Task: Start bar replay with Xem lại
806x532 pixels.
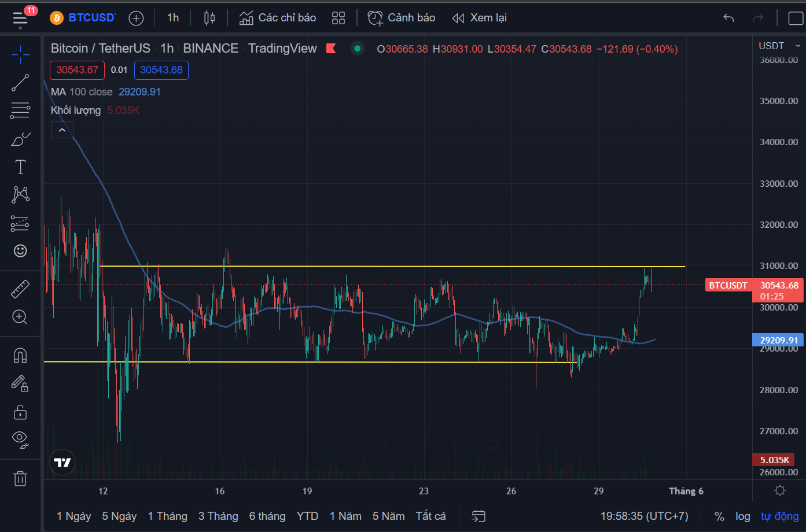Action: 480,18
